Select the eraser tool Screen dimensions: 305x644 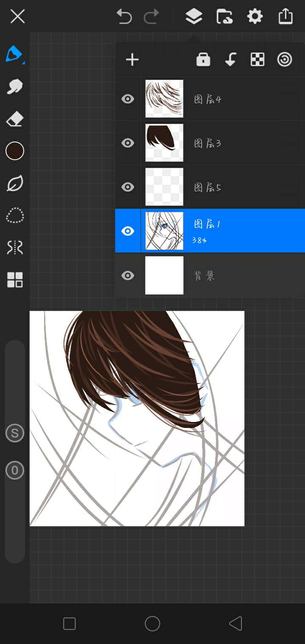click(14, 119)
